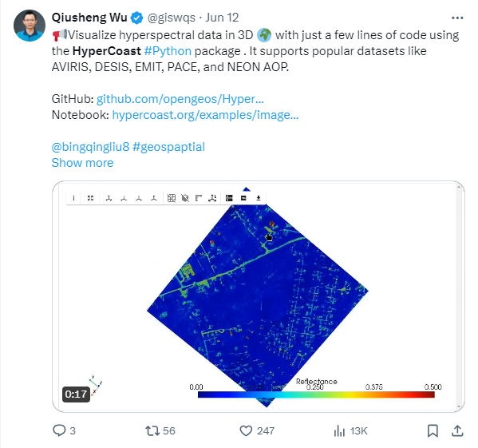
Task: Open the view analytics 13K icon
Action: click(x=339, y=431)
